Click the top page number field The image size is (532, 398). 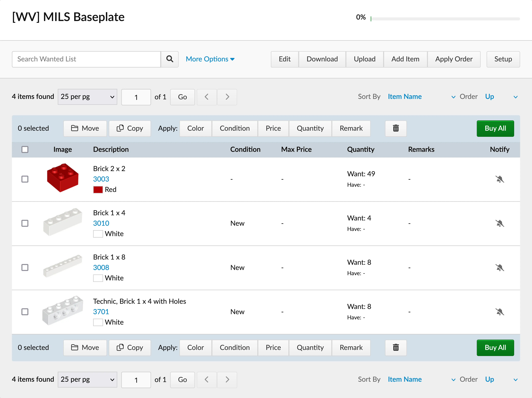(x=136, y=97)
